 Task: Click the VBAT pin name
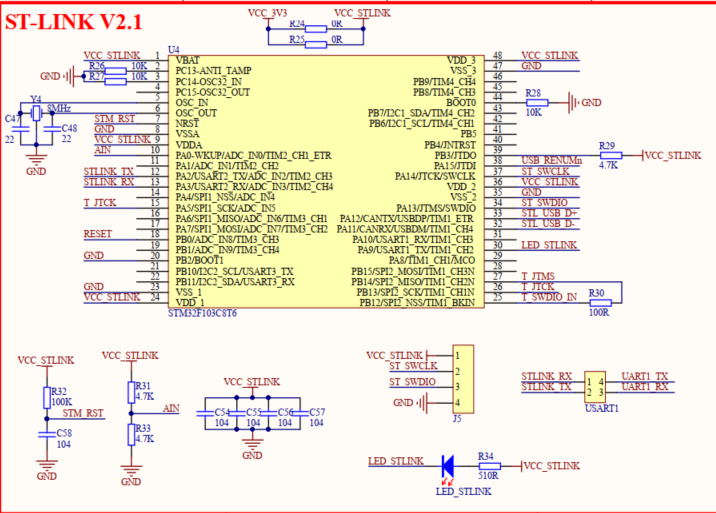coord(188,60)
